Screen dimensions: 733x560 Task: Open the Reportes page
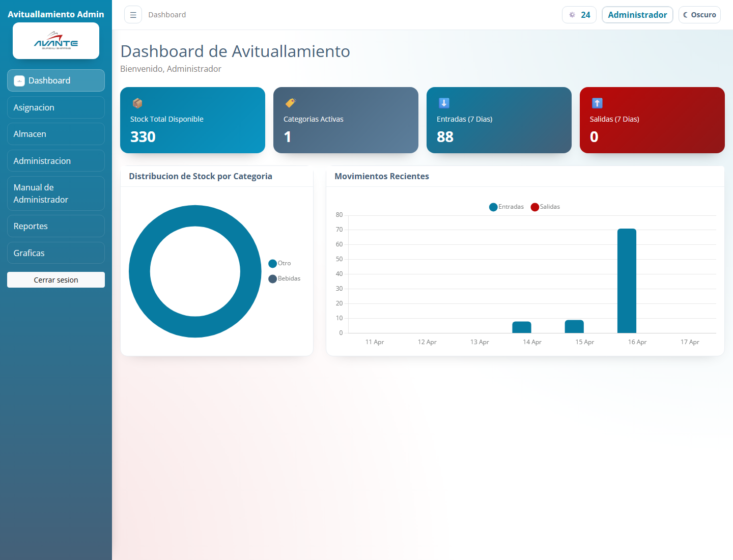coord(56,226)
